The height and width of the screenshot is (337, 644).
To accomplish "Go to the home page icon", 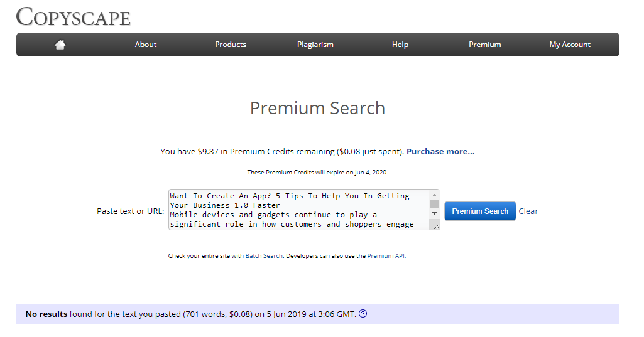I will pos(60,45).
